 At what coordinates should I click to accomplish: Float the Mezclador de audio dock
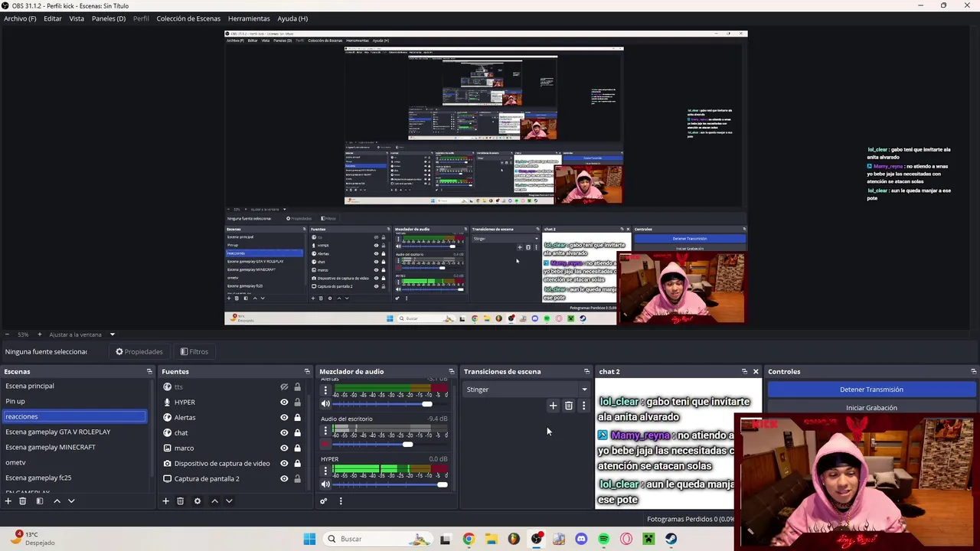coord(451,371)
